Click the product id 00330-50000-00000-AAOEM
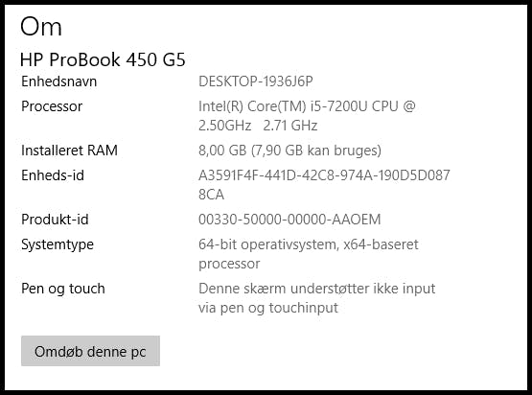This screenshot has height=395, width=532. [289, 220]
